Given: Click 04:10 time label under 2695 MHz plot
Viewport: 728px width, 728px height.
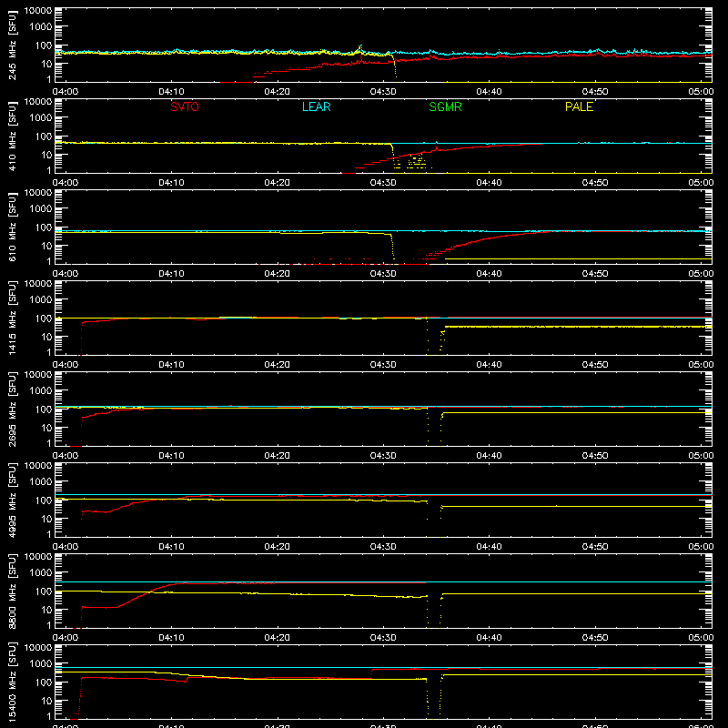Looking at the screenshot, I should [x=171, y=456].
